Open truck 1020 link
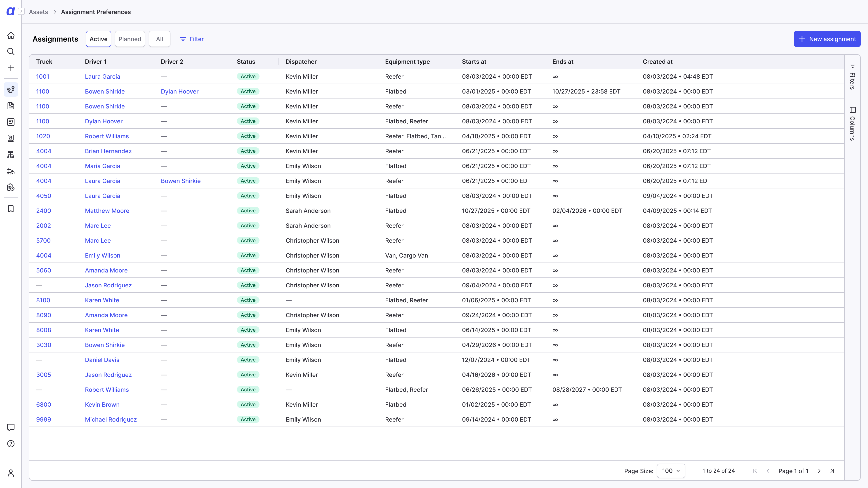This screenshot has width=868, height=488. click(43, 136)
